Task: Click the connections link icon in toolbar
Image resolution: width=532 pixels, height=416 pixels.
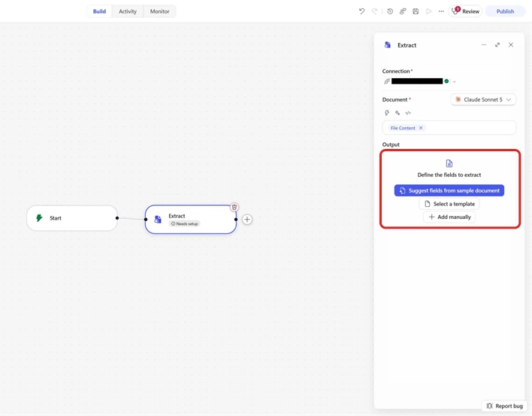Action: tap(403, 11)
